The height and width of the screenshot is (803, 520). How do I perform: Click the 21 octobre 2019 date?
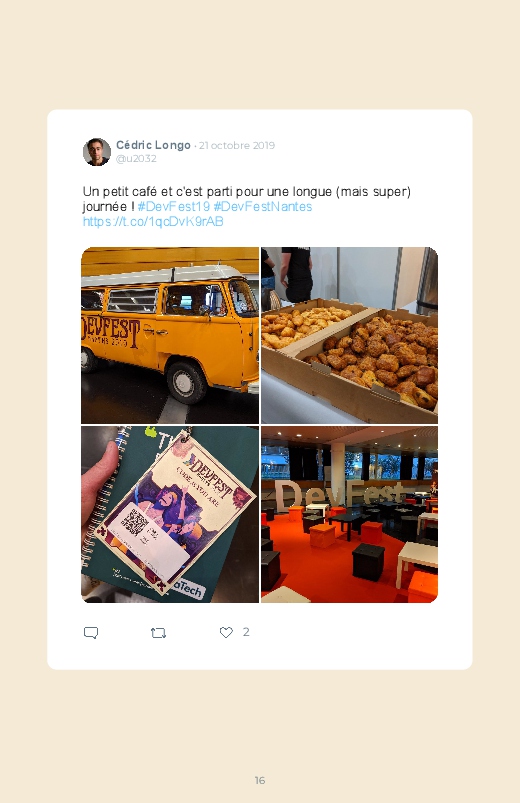[237, 145]
